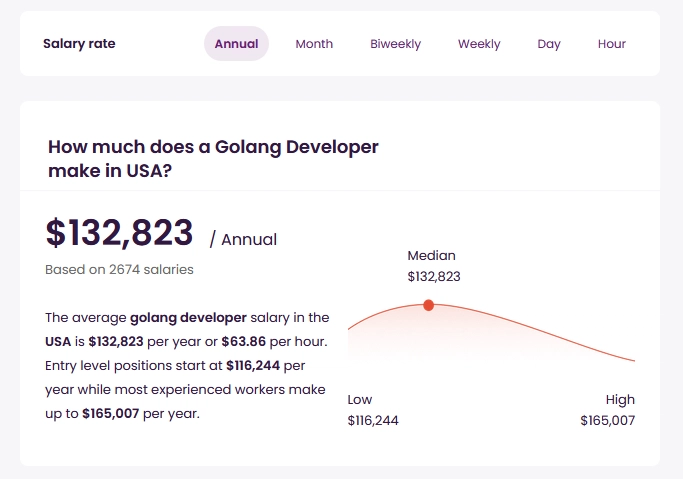Click the 'Salary rate' label
This screenshot has height=479, width=683.
[79, 44]
